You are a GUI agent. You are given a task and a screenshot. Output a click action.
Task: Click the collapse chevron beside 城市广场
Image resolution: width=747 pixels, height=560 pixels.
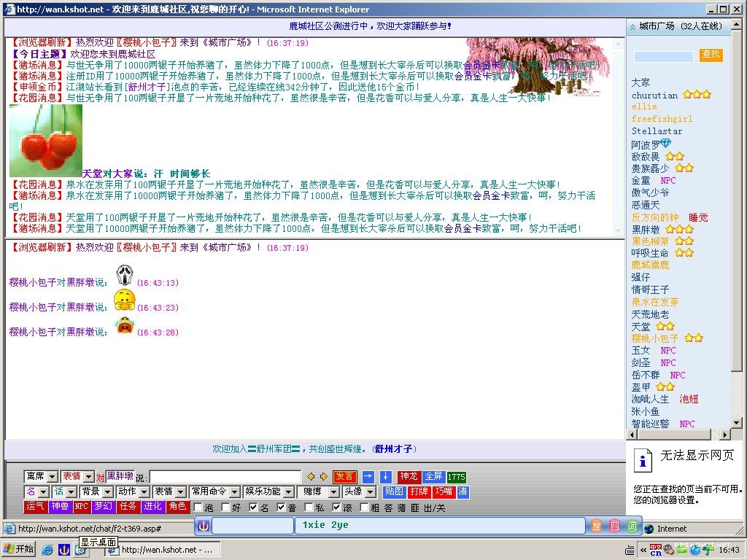[632, 26]
